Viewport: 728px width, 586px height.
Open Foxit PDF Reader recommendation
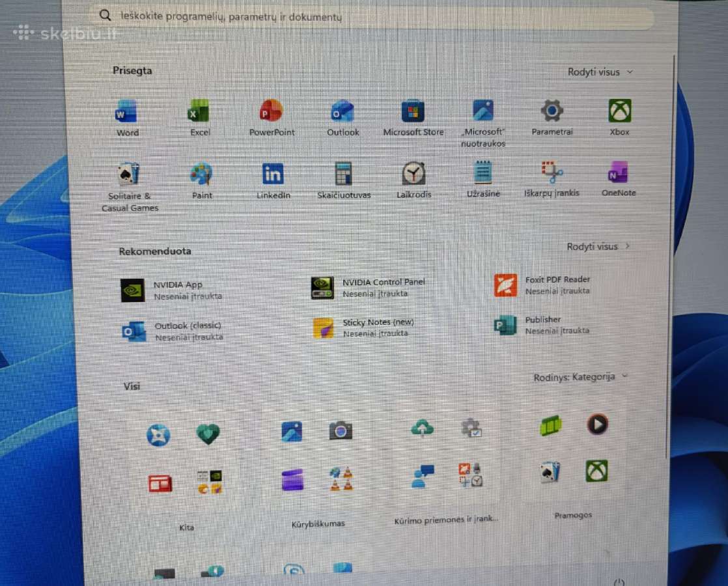pyautogui.click(x=542, y=285)
